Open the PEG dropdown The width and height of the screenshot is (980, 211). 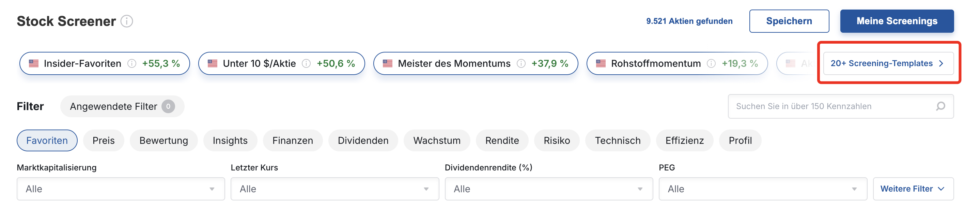[x=763, y=189]
